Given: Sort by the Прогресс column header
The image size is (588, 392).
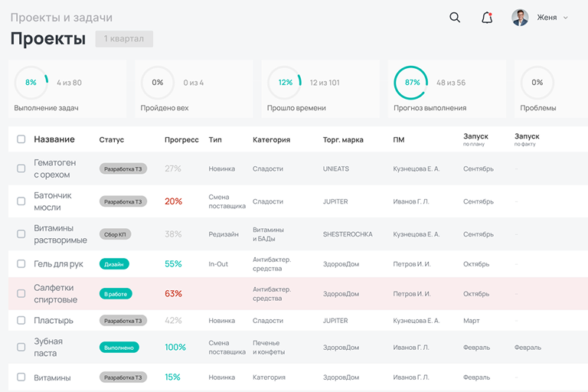Looking at the screenshot, I should 181,140.
